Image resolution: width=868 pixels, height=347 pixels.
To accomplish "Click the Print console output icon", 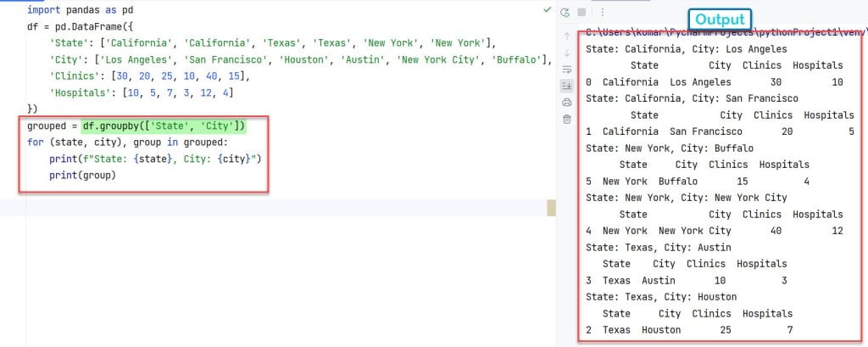I will point(566,102).
